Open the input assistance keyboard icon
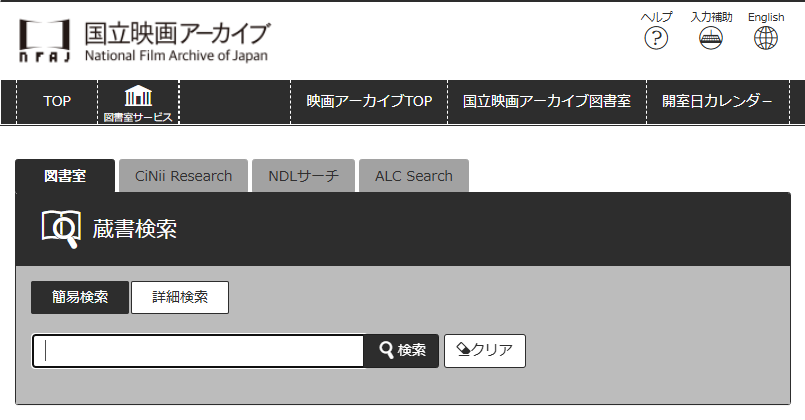805x420 pixels. [x=711, y=38]
